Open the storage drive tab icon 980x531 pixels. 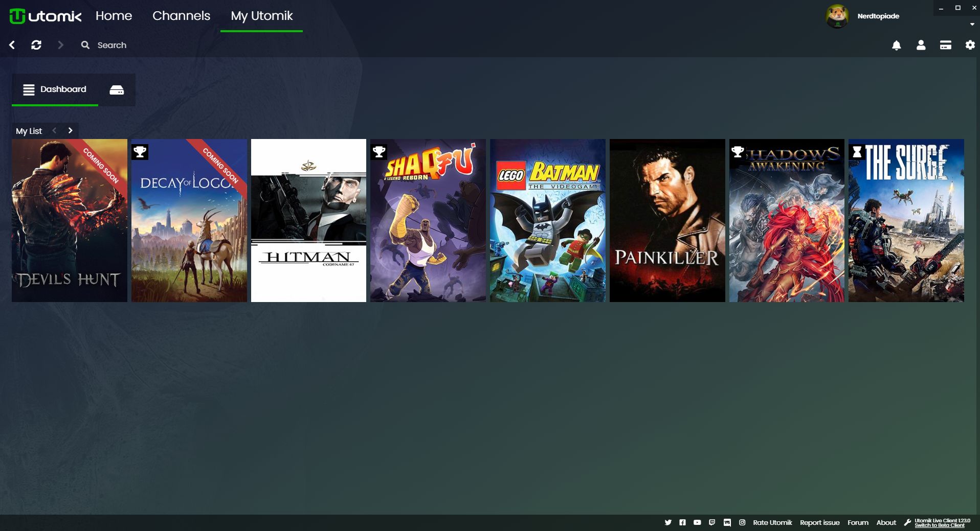(117, 90)
